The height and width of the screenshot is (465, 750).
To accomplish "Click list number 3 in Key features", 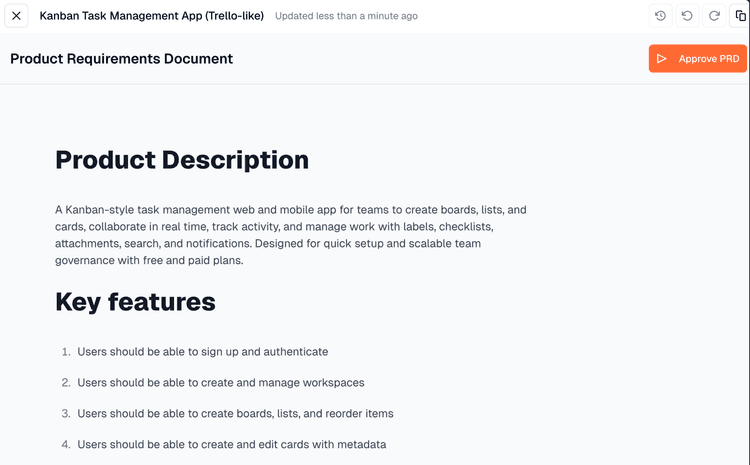I will pyautogui.click(x=65, y=413).
